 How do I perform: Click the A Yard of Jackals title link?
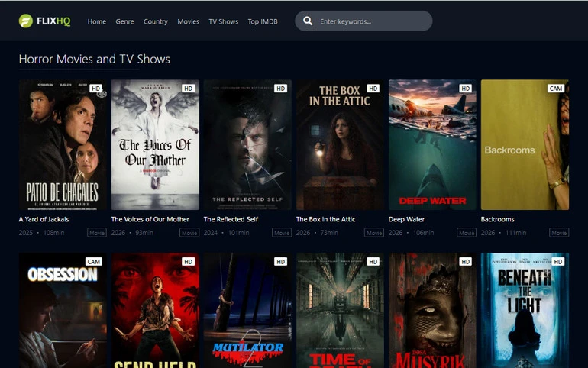[44, 219]
